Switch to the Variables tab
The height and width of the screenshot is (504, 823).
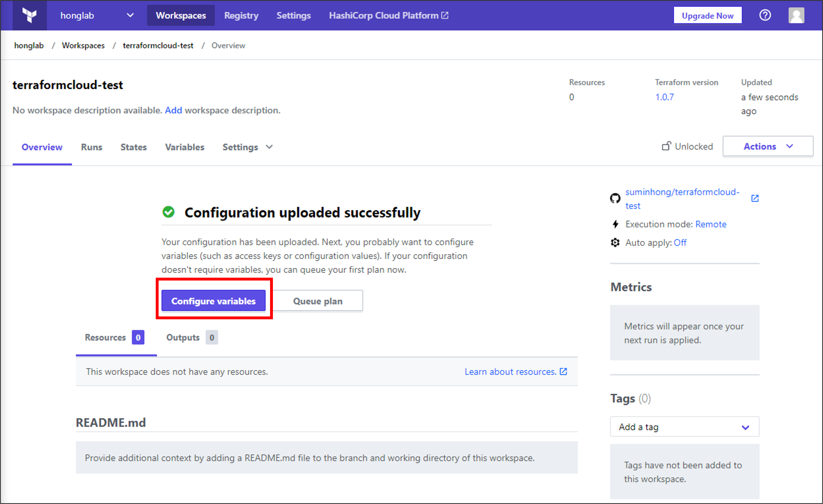[184, 147]
